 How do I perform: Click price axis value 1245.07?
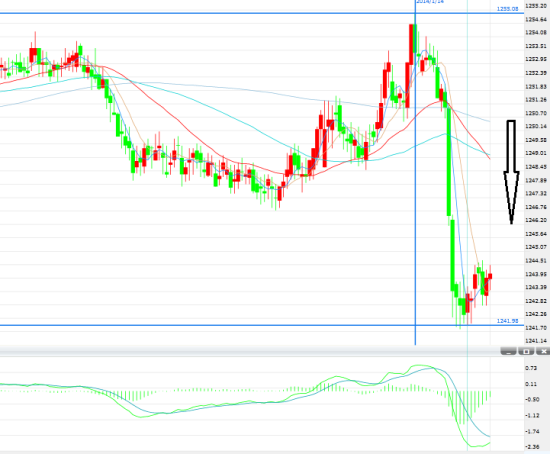pos(536,247)
